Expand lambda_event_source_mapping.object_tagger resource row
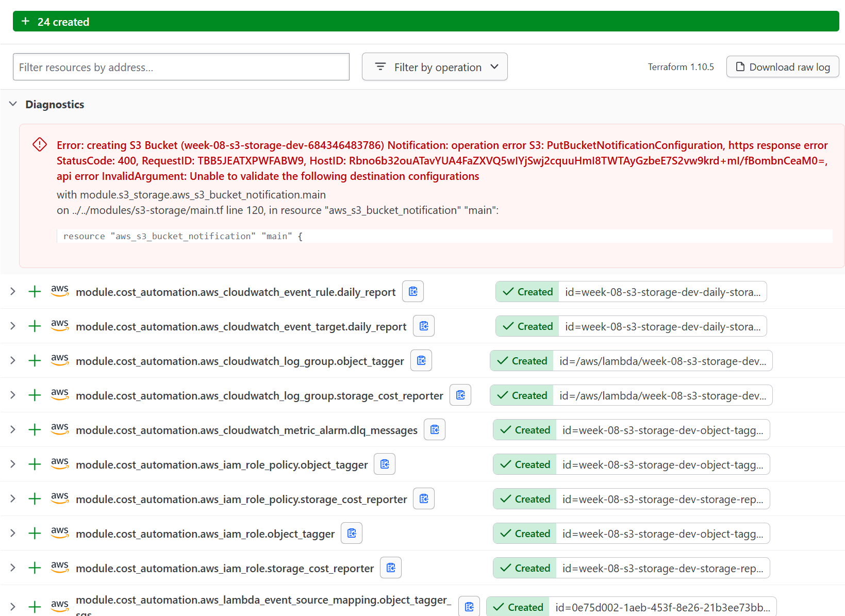Screen dimensions: 845x616 pyautogui.click(x=13, y=607)
